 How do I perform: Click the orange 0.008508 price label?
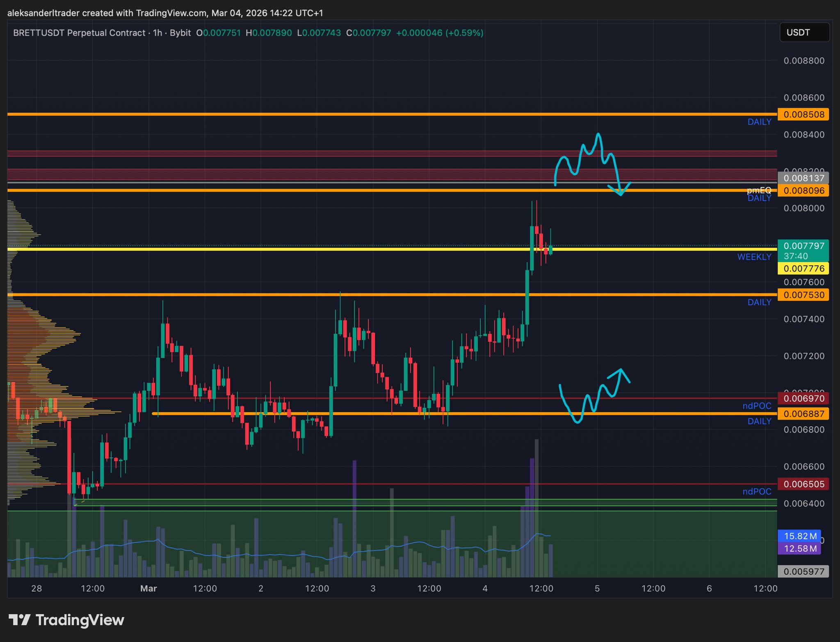(803, 114)
